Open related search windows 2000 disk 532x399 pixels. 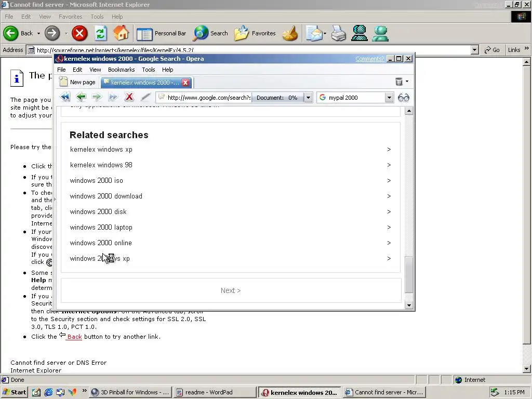coord(98,212)
